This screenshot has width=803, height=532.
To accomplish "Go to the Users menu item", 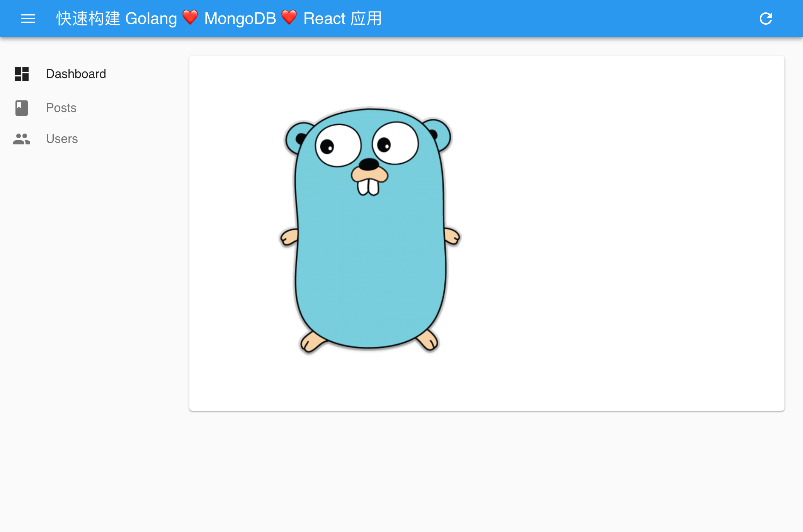I will tap(62, 139).
